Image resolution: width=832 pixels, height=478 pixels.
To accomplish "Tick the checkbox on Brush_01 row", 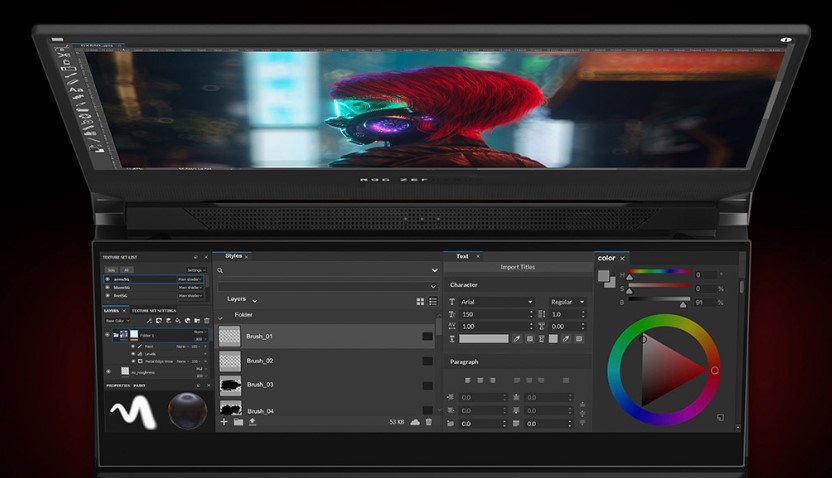I will [427, 336].
